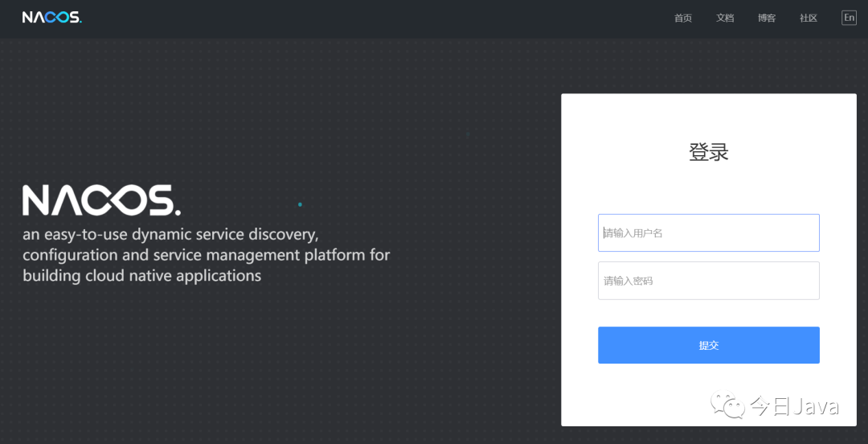Viewport: 868px width, 444px height.
Task: Open the 文档 navigation link
Action: coord(725,18)
